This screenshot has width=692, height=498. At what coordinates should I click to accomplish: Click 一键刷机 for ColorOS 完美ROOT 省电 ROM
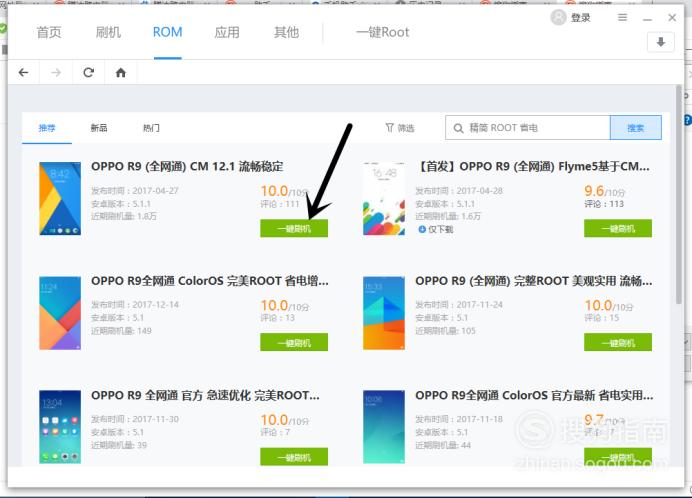(x=294, y=342)
